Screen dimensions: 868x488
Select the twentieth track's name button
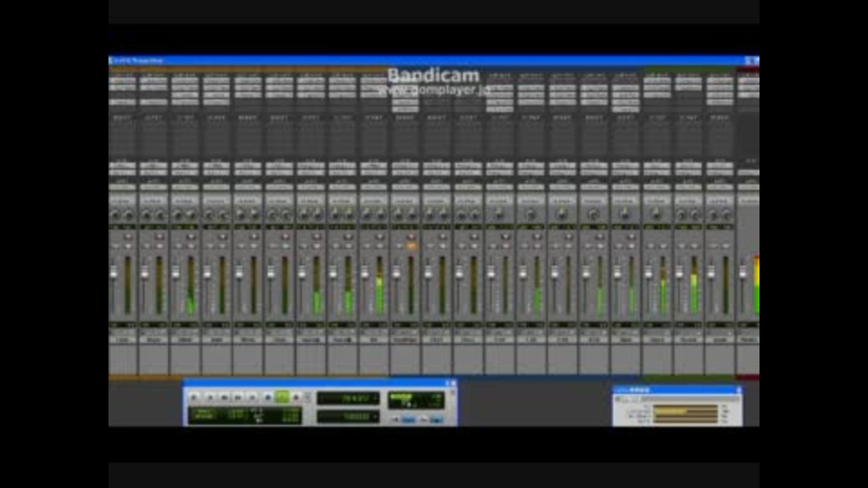(x=720, y=339)
